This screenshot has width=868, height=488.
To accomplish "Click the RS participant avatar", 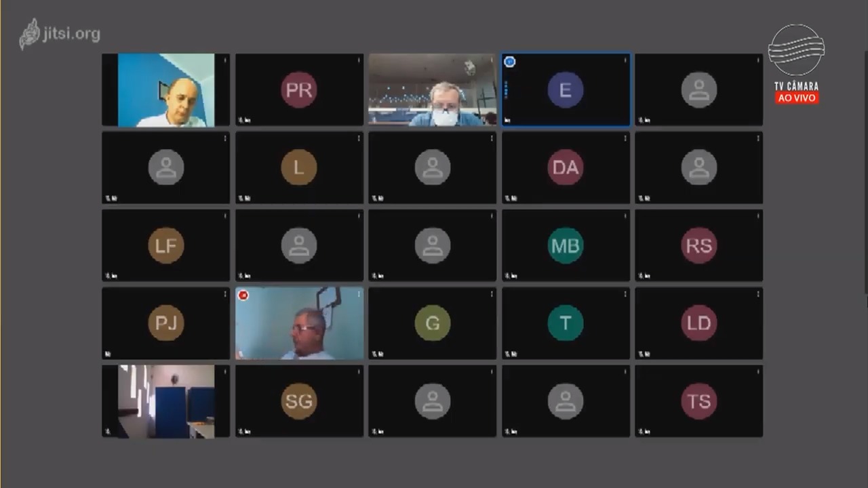I will pyautogui.click(x=698, y=245).
